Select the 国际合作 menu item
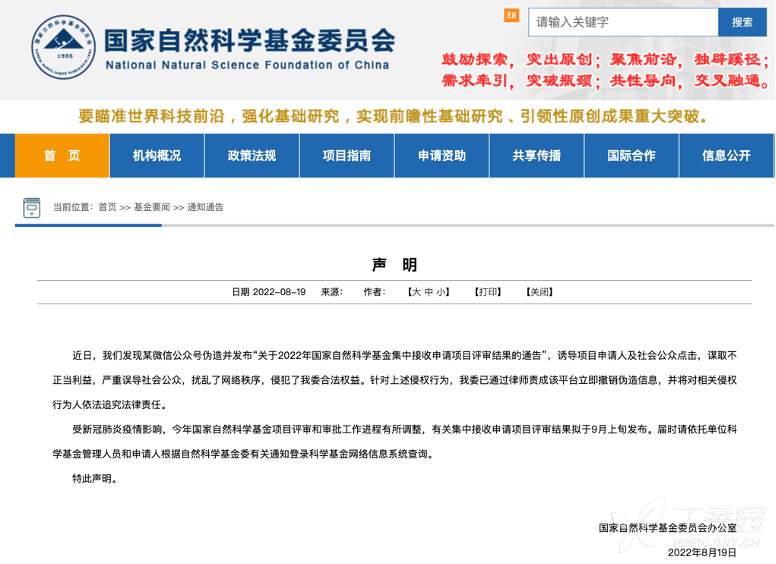 click(632, 156)
